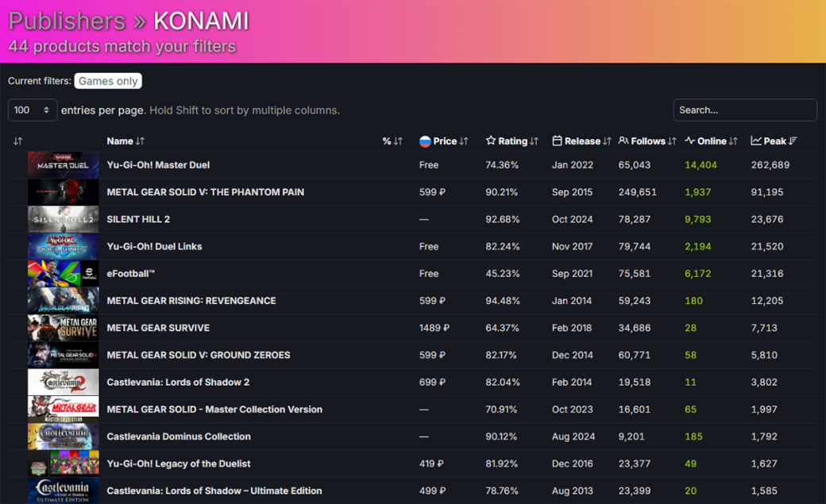Sort by star Rating column
This screenshot has width=826, height=504.
coord(512,141)
